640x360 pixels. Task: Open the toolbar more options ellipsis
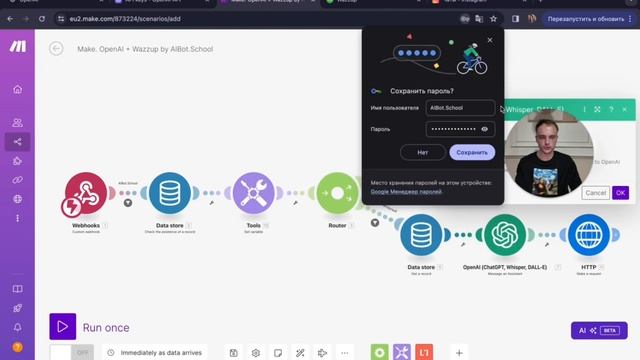[344, 353]
